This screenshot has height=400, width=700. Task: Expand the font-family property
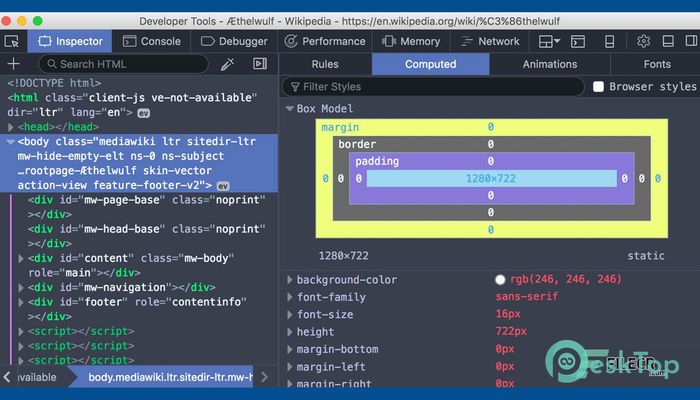pyautogui.click(x=290, y=297)
